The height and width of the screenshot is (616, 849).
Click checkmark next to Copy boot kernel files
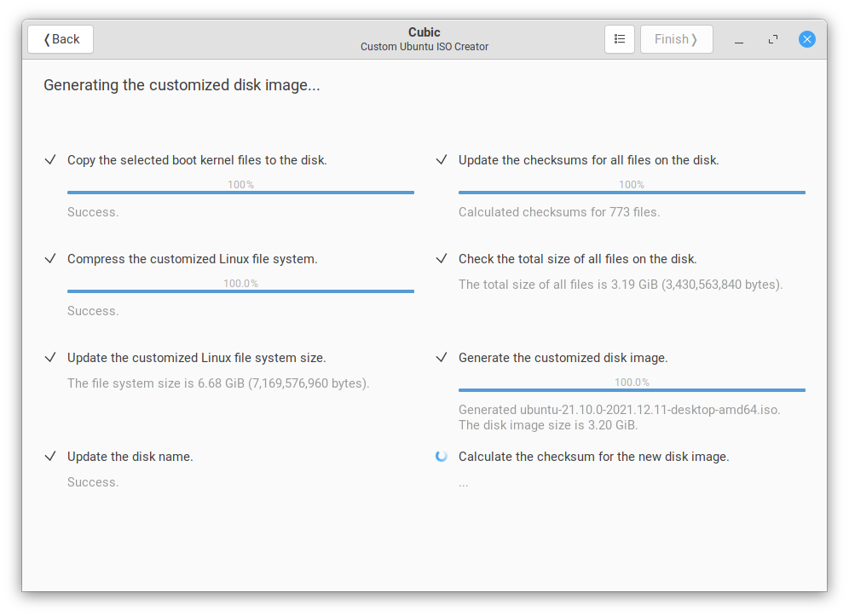pos(50,159)
